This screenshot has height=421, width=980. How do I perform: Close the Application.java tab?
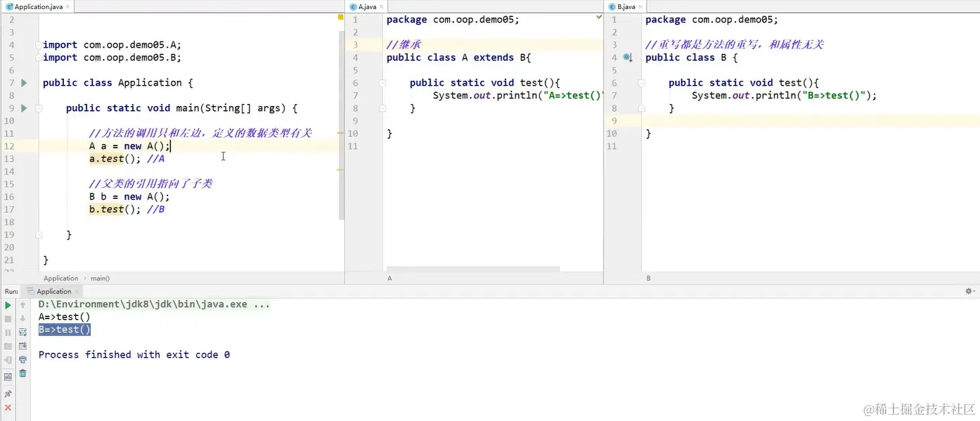68,6
